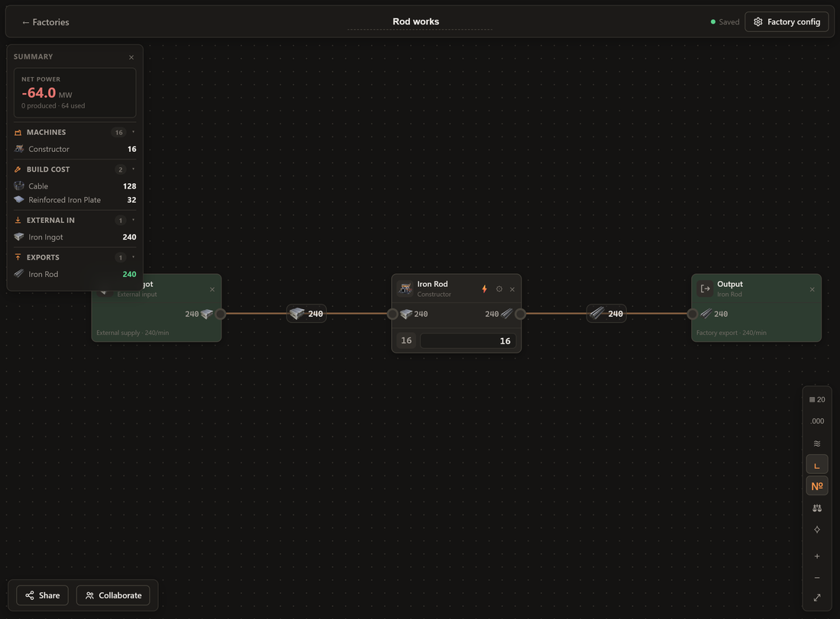Screen dimensions: 840x619
Task: Change decimal precision .000 setting
Action: click(x=817, y=421)
